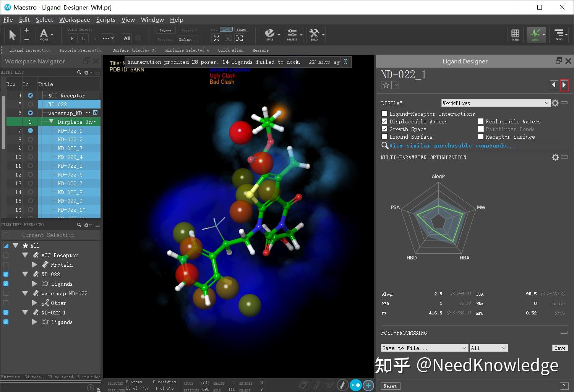Viewport: 574px width, 392px height.
Task: Disable Displaceable Waters display
Action: (384, 121)
